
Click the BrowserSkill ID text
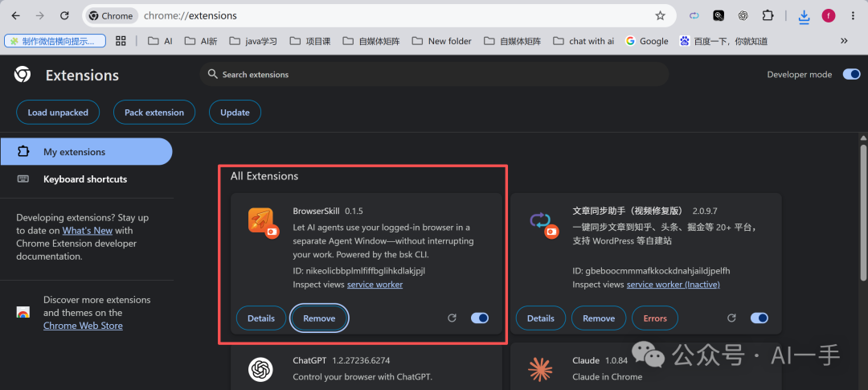(358, 271)
